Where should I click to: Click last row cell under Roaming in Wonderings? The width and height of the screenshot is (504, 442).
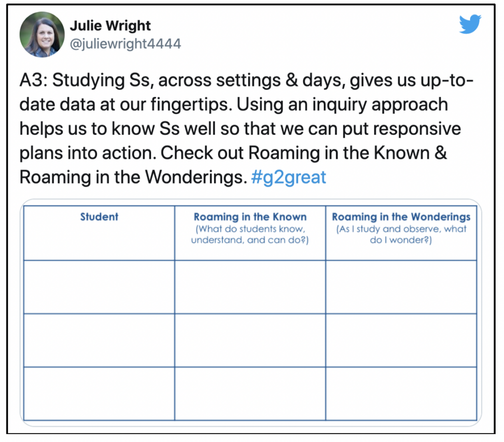(x=401, y=393)
